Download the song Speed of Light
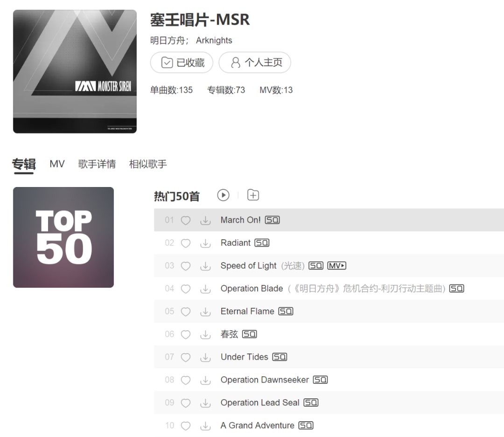 click(x=205, y=266)
